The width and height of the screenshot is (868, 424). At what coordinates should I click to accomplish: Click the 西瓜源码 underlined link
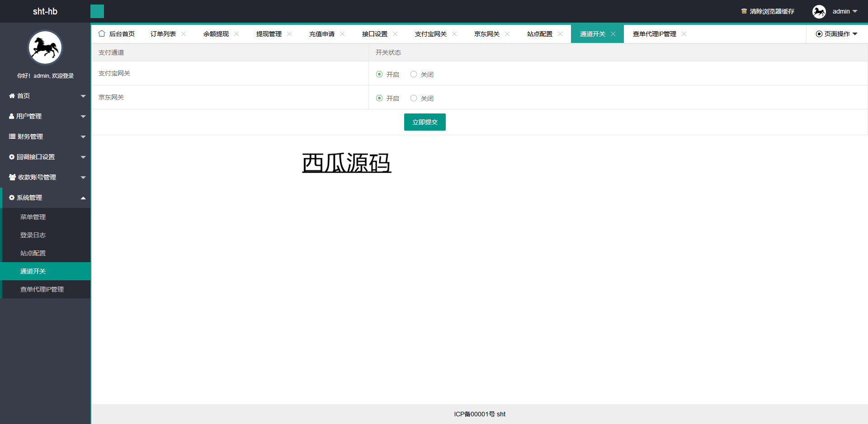click(x=347, y=163)
